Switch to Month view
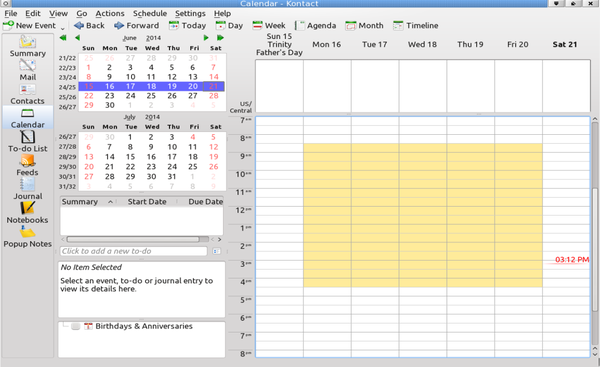Viewport: 600px width, 367px height. (x=364, y=26)
